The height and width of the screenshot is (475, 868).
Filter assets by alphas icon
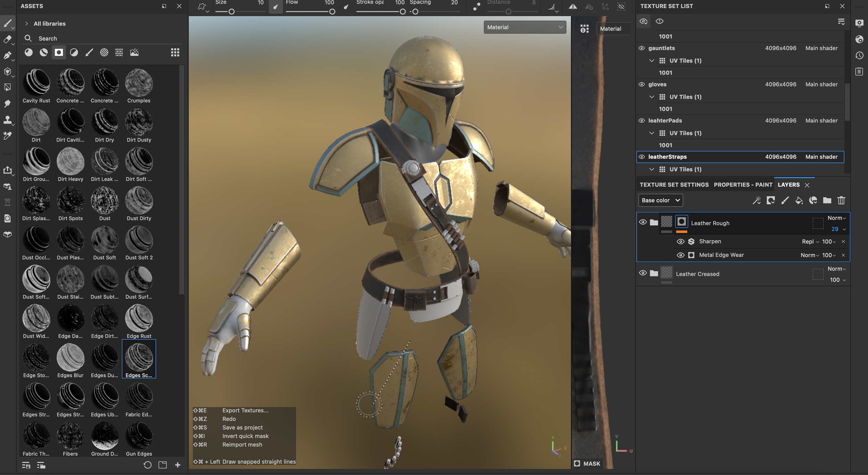(104, 52)
